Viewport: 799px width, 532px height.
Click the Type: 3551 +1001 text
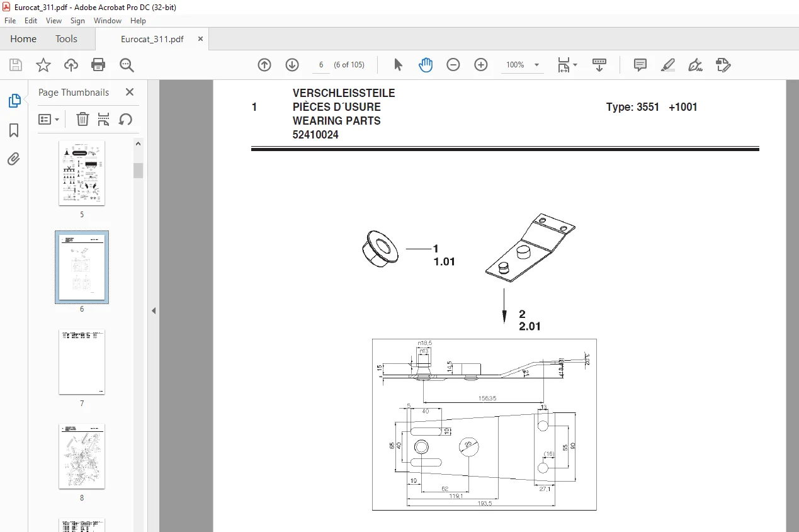(x=652, y=107)
